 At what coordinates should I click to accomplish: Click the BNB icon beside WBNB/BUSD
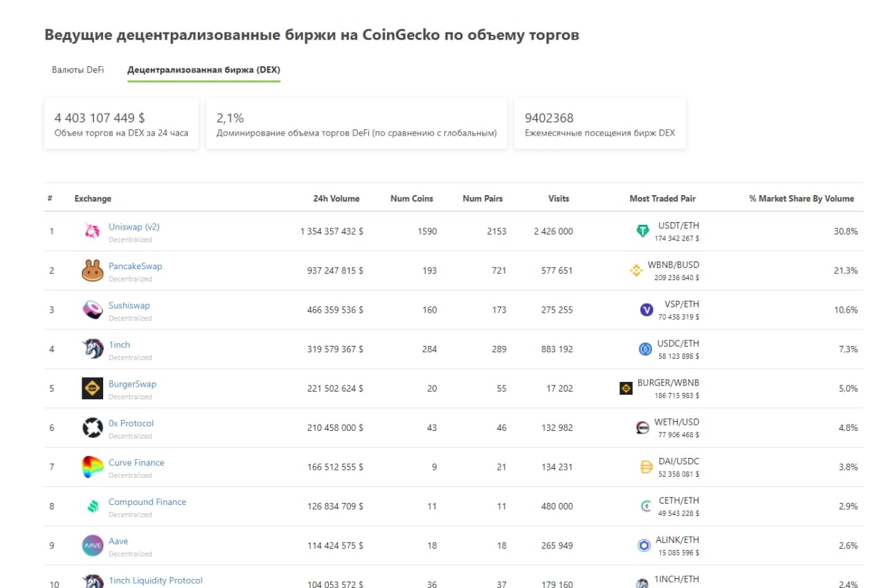(636, 270)
